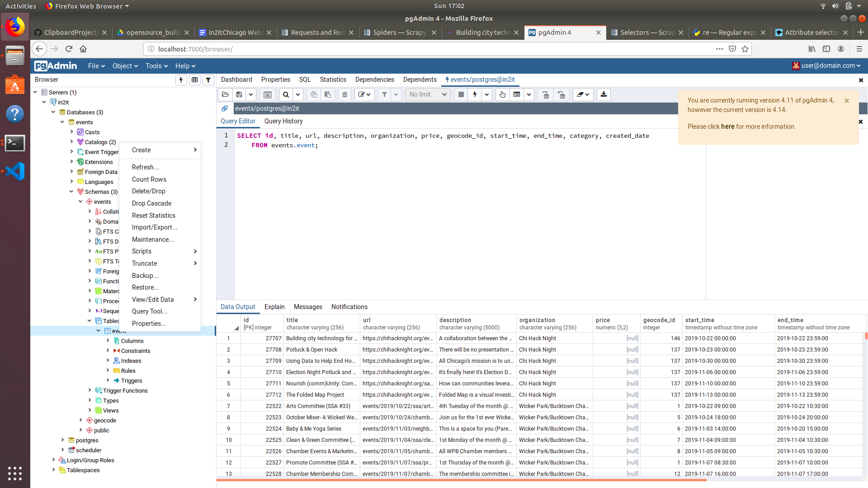Switch to the Query History tab
This screenshot has height=488, width=868.
click(283, 121)
